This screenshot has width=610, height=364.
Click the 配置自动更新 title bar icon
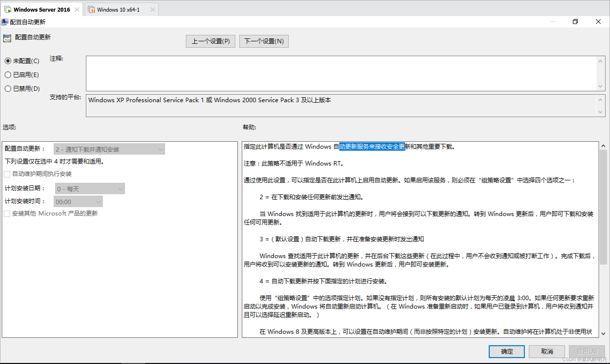tap(5, 22)
